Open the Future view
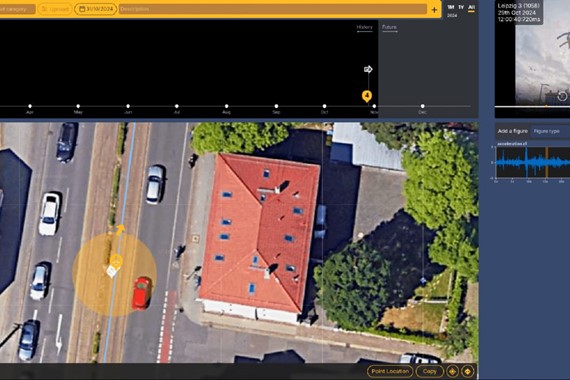The image size is (570, 380). (389, 27)
